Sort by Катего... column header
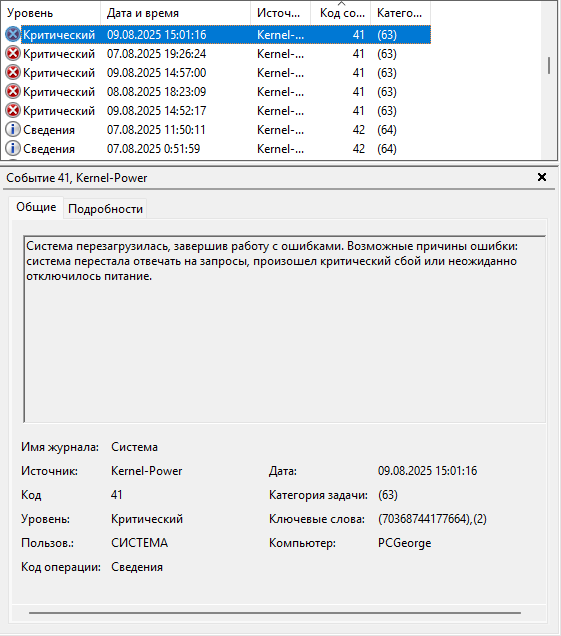 pos(400,13)
